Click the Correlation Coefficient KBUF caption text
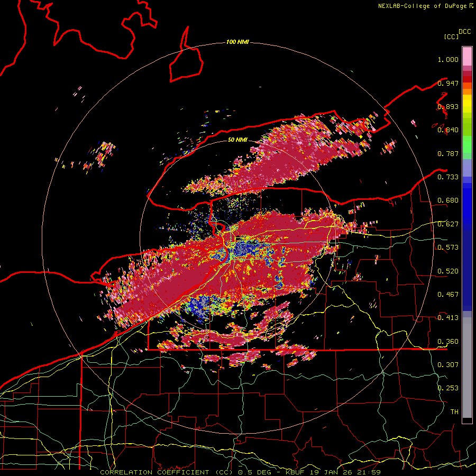This screenshot has height=476, width=476. point(241,472)
